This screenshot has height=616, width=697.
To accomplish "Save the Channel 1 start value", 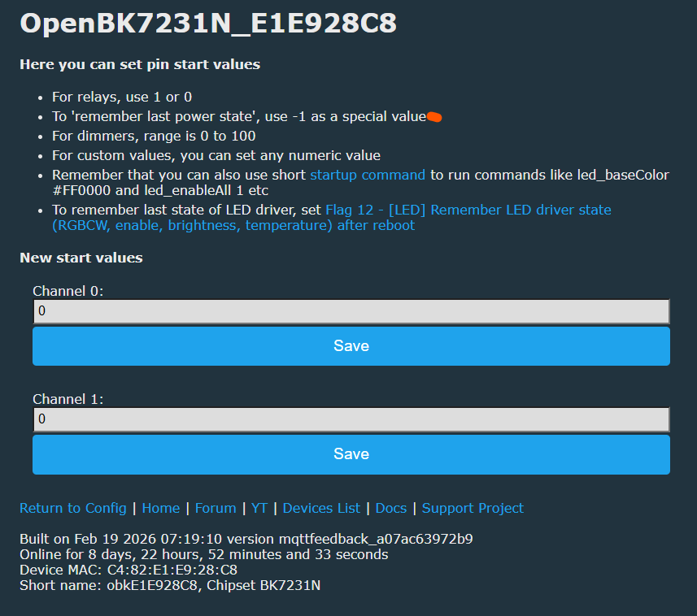I will point(351,454).
